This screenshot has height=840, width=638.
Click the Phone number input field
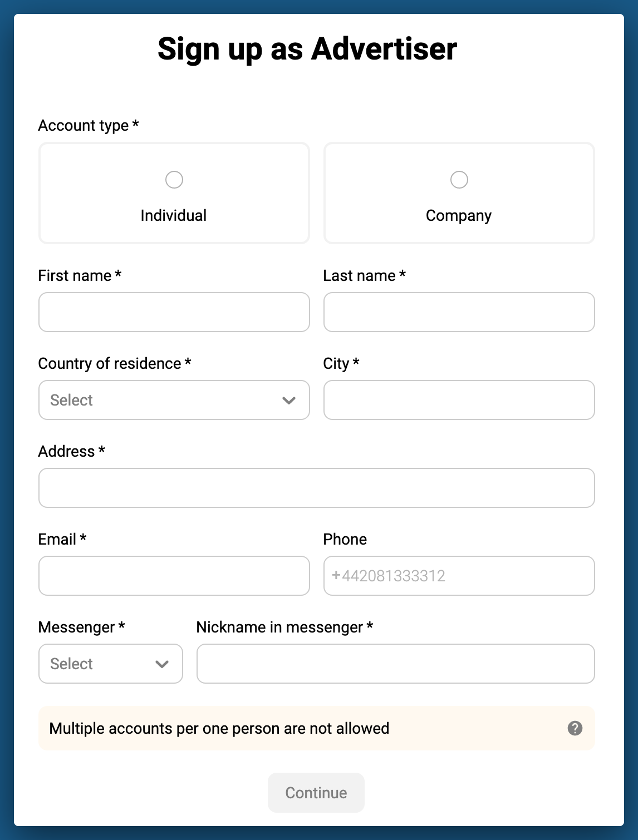click(x=459, y=576)
